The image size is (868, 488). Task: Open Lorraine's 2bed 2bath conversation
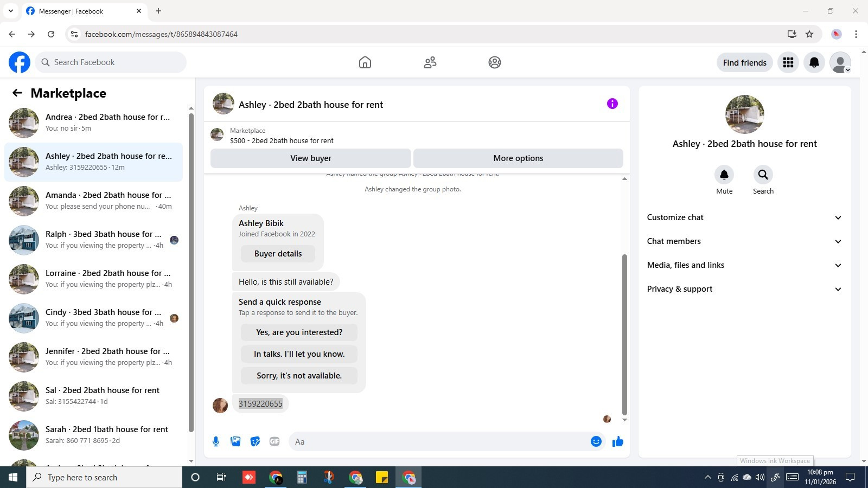[x=93, y=279]
